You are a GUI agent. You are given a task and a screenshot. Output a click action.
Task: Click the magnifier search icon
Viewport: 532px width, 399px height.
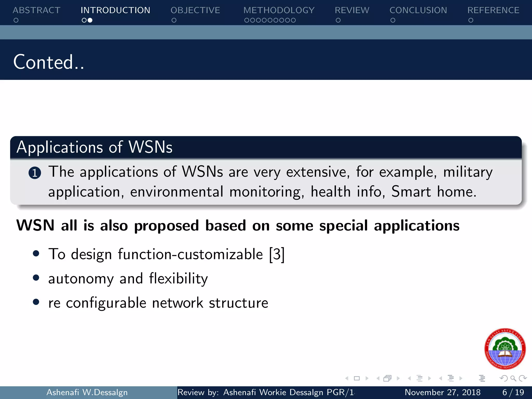tap(513, 378)
